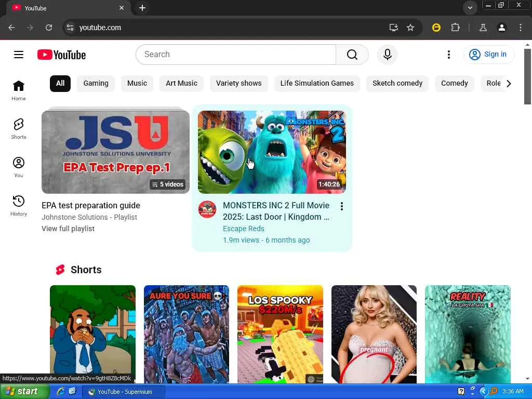Click the yellow extension icon
532x399 pixels.
[x=436, y=28]
